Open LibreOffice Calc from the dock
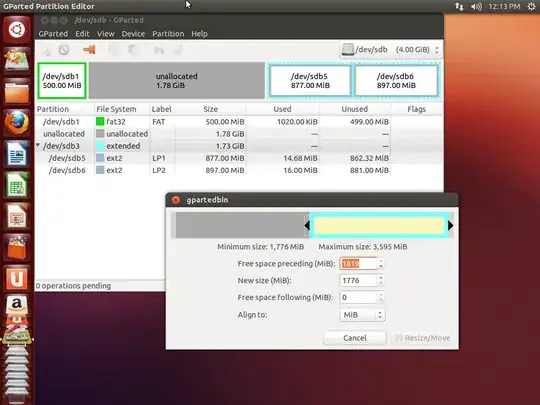The height and width of the screenshot is (405, 540). (x=17, y=185)
